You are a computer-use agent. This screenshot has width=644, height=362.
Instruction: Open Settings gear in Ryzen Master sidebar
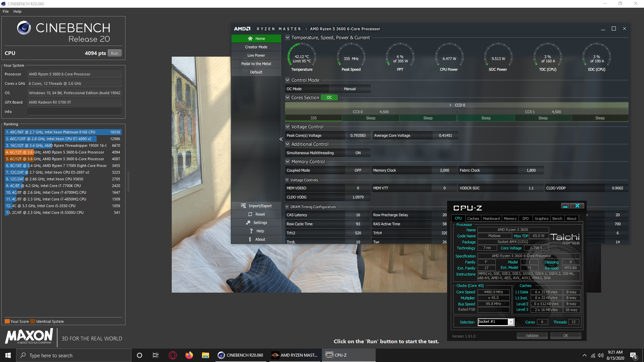coord(248,223)
